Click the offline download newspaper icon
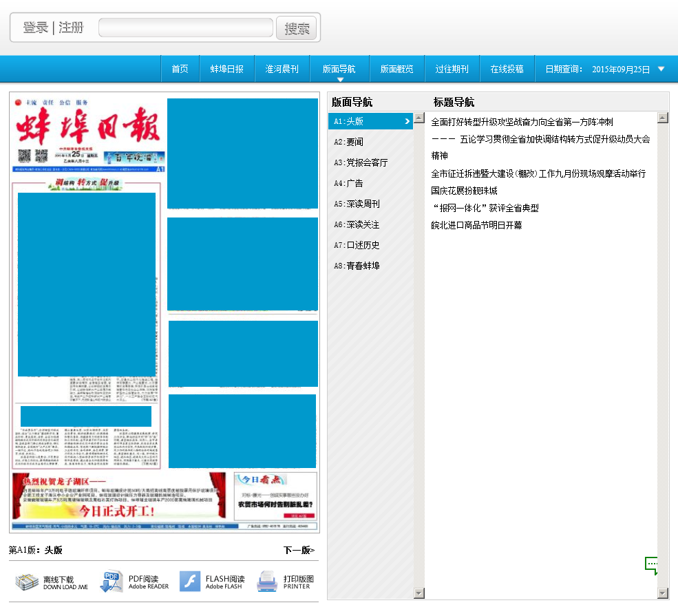 (x=27, y=582)
